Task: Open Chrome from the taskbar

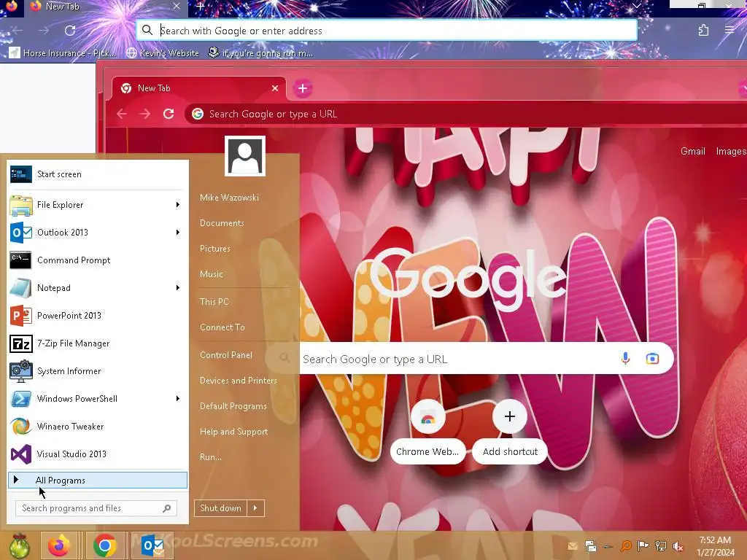Action: [x=105, y=545]
